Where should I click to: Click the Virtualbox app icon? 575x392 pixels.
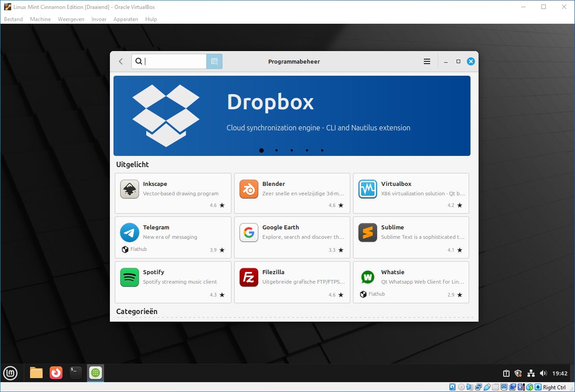[x=368, y=189]
